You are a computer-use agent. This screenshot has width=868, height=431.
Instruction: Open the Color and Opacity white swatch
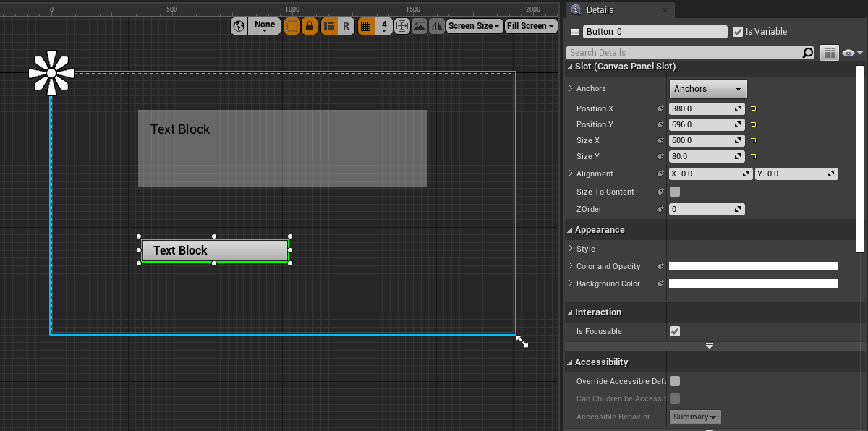coord(754,266)
